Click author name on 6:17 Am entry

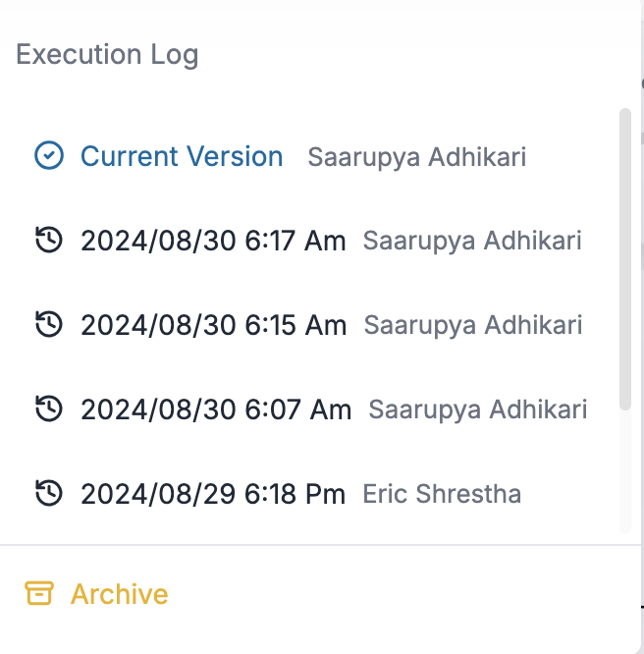coord(472,241)
